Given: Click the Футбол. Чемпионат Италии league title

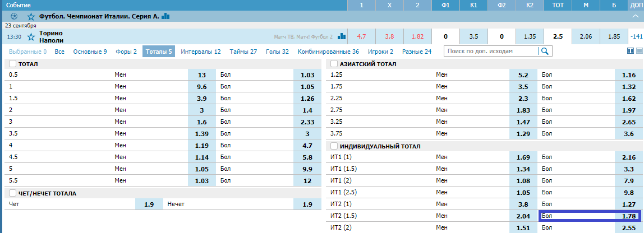Looking at the screenshot, I should pos(99,16).
